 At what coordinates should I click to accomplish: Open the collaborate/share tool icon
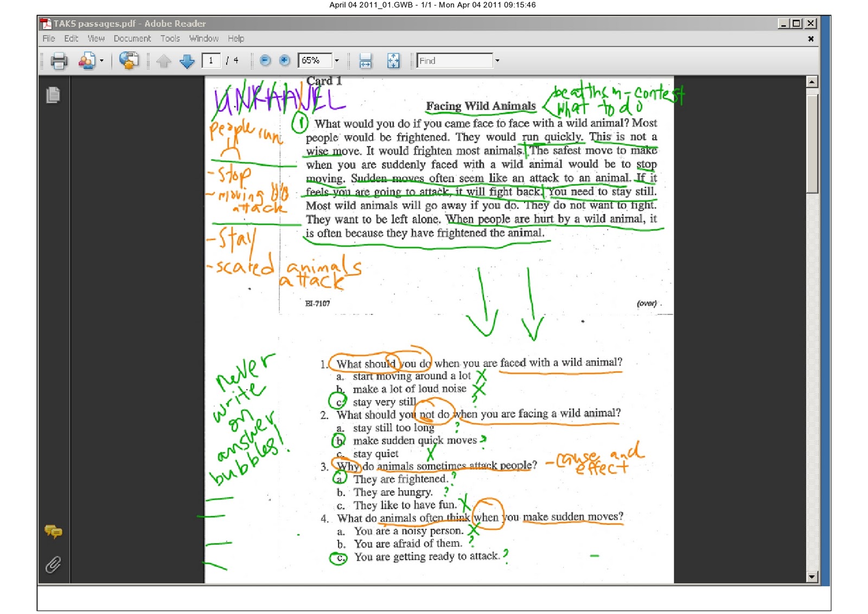click(87, 61)
